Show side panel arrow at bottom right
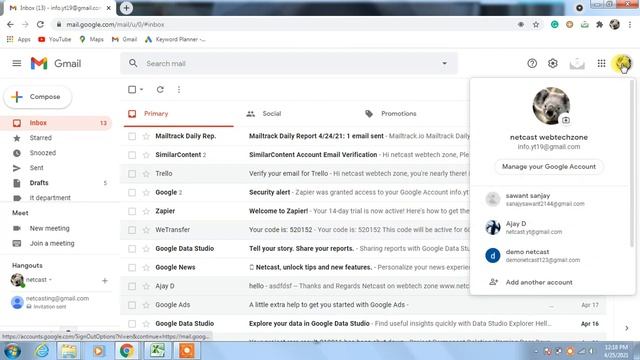Image resolution: width=640 pixels, height=360 pixels. (x=627, y=328)
